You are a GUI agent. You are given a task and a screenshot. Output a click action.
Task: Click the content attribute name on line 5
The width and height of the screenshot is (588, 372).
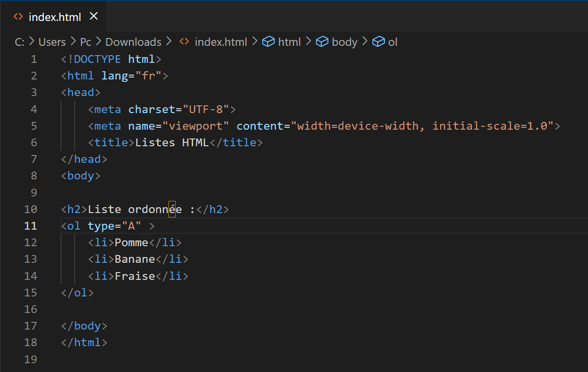tap(260, 126)
